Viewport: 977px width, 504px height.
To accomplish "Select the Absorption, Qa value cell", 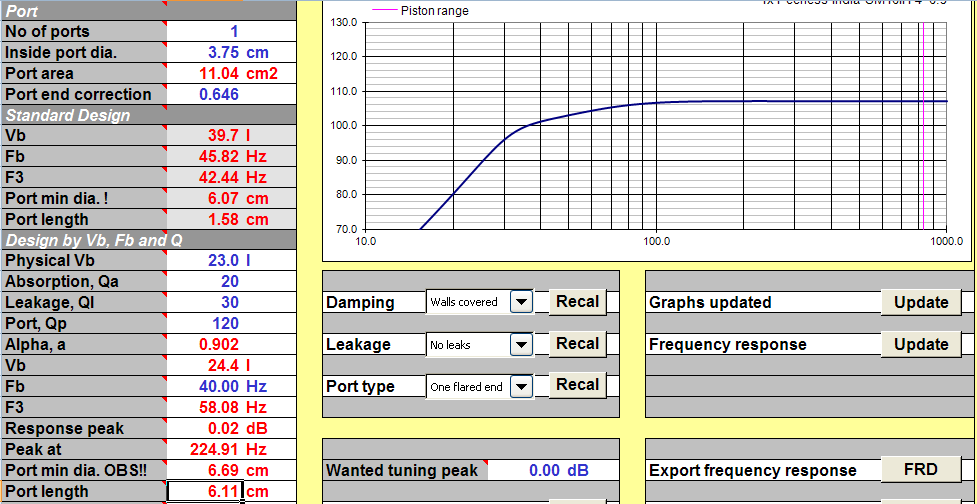I will (231, 282).
